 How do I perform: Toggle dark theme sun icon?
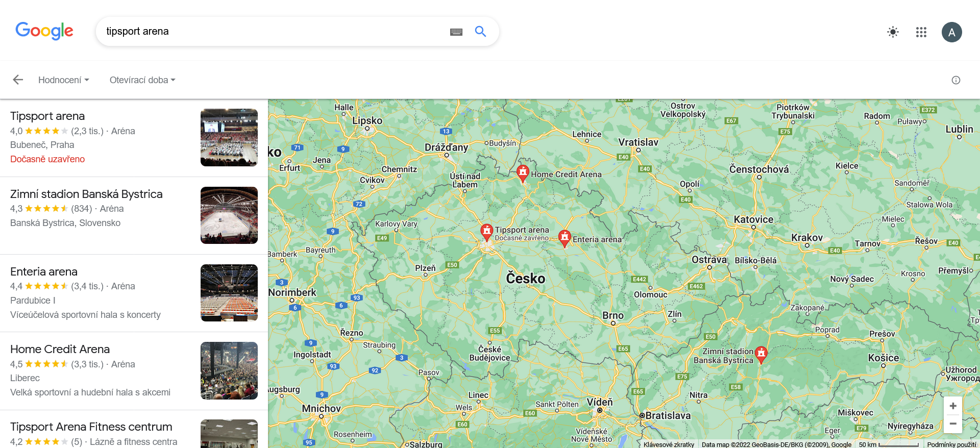click(893, 32)
